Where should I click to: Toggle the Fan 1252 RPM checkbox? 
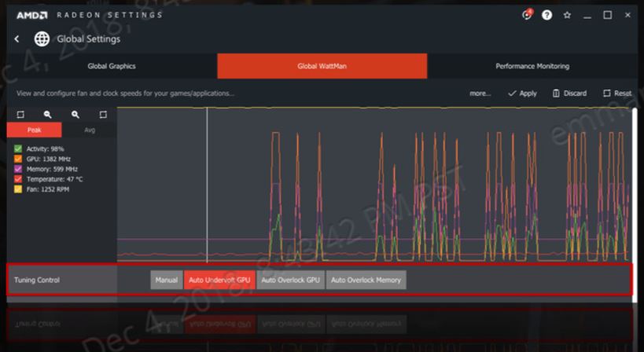click(x=18, y=189)
